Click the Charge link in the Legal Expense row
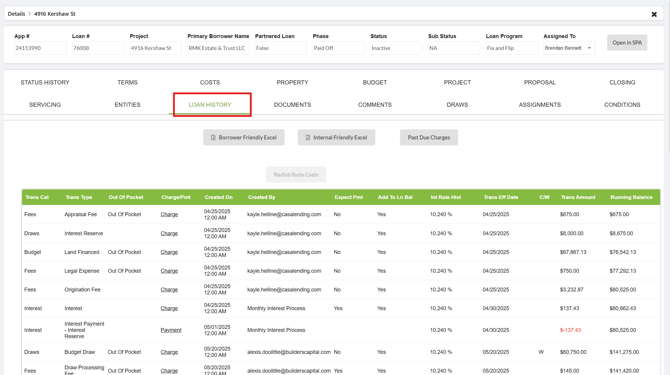 (169, 271)
